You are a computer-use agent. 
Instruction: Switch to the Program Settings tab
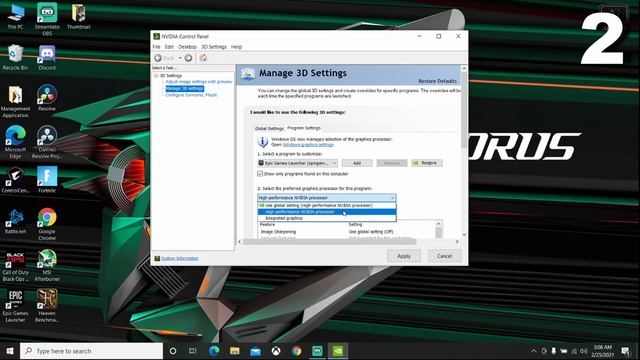304,128
